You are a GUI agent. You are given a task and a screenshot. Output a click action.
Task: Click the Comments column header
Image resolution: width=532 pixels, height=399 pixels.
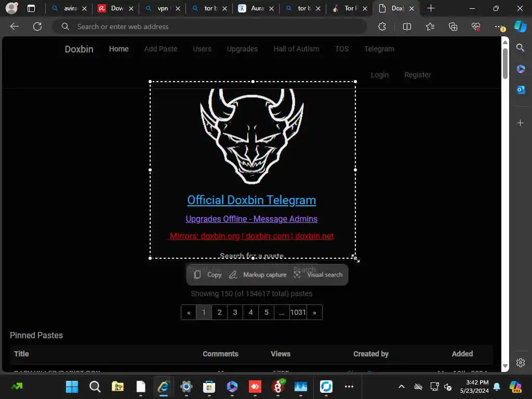click(x=220, y=354)
